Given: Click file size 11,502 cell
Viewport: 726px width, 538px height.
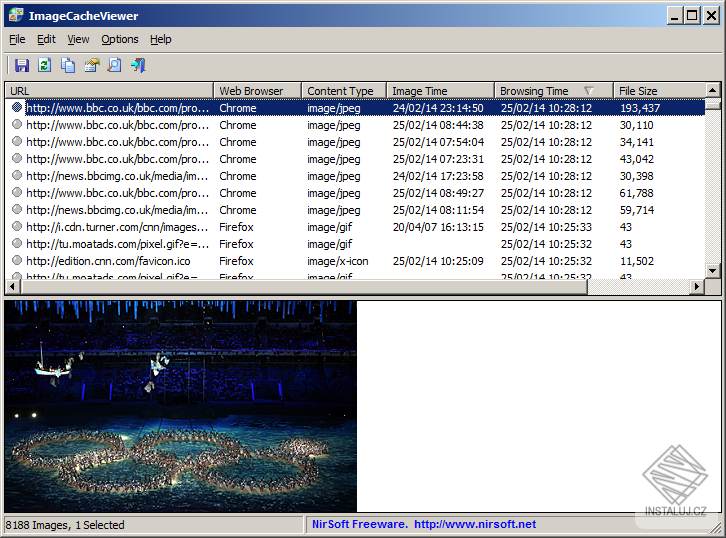Looking at the screenshot, I should 637,261.
